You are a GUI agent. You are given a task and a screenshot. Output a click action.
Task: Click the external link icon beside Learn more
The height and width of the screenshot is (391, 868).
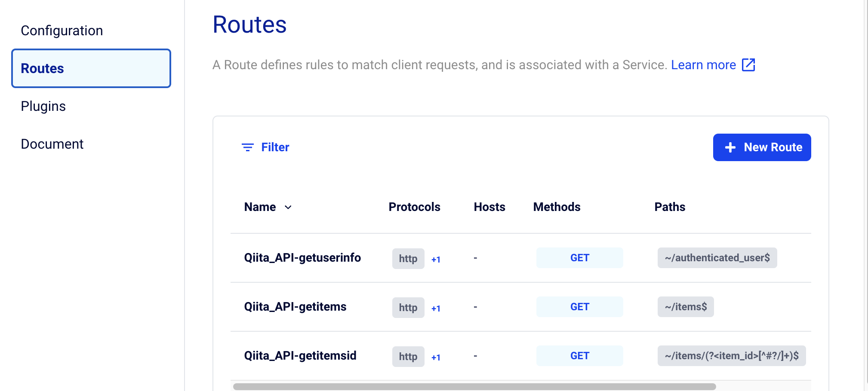[x=748, y=65]
